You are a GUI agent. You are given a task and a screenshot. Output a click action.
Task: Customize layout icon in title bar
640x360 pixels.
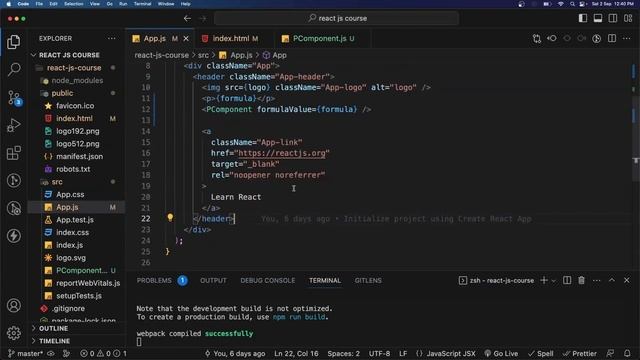point(628,18)
